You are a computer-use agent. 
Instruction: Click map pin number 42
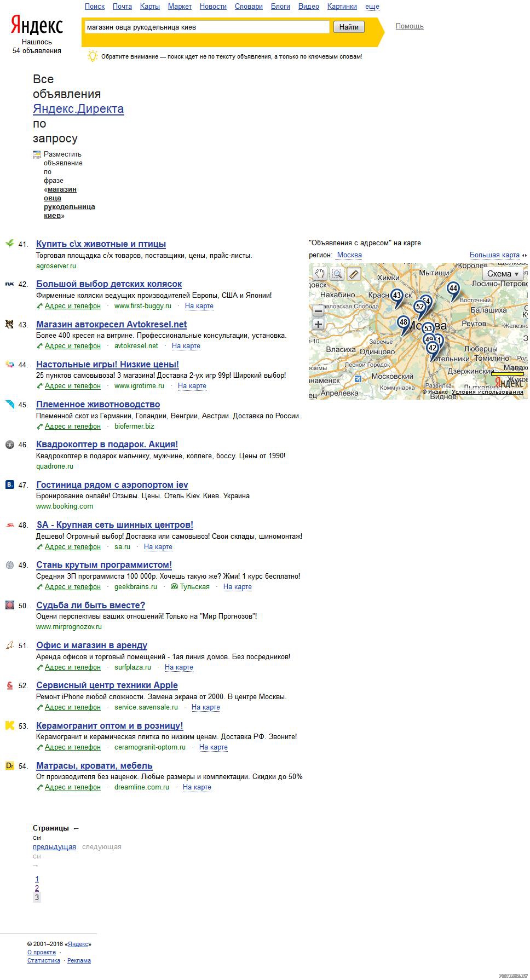point(433,348)
